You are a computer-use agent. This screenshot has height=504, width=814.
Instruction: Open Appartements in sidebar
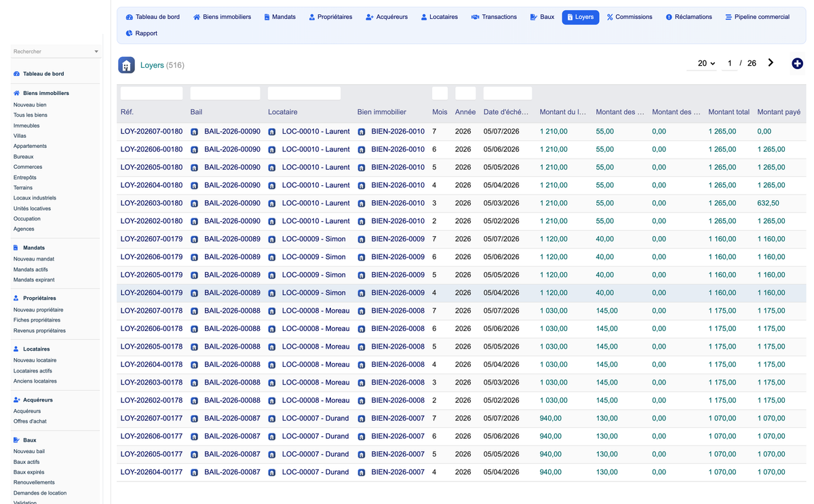[x=30, y=147]
